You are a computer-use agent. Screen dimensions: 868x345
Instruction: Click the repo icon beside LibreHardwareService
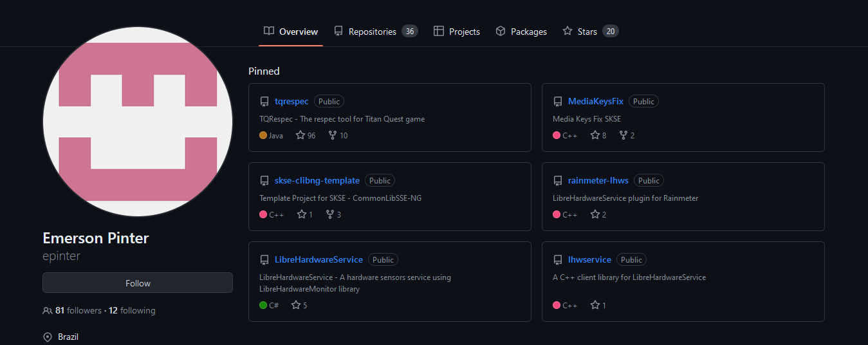264,260
